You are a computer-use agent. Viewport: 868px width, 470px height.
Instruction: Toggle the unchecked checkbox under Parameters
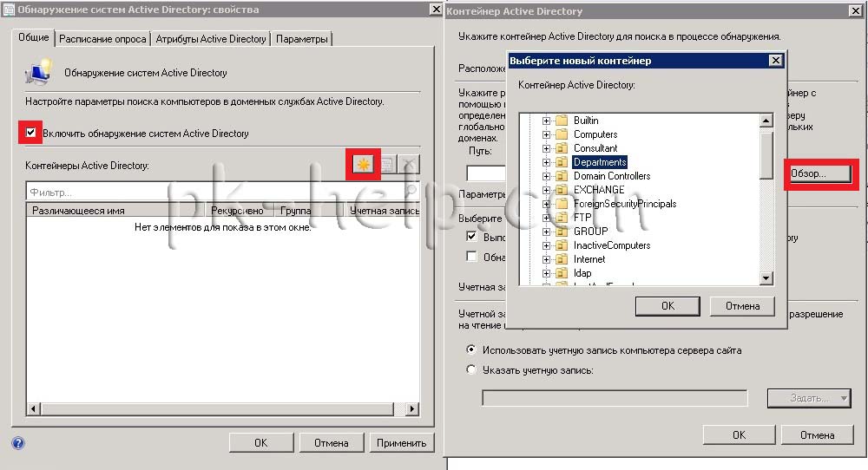(471, 256)
